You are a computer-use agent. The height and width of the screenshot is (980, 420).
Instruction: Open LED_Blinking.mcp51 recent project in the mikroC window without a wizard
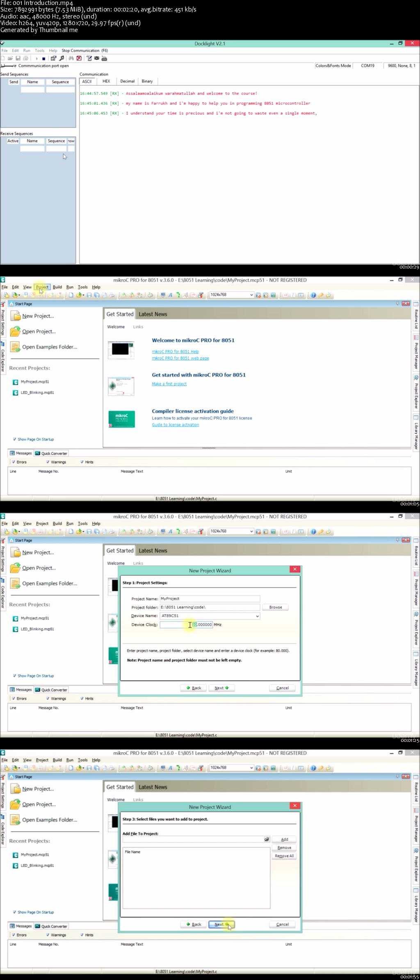pos(37,392)
